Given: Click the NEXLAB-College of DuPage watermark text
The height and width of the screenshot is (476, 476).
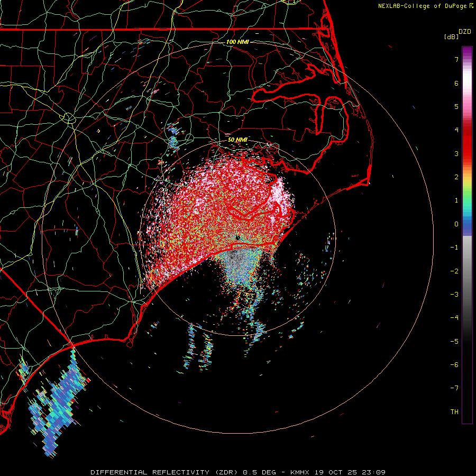Looking at the screenshot, I should pos(423,6).
